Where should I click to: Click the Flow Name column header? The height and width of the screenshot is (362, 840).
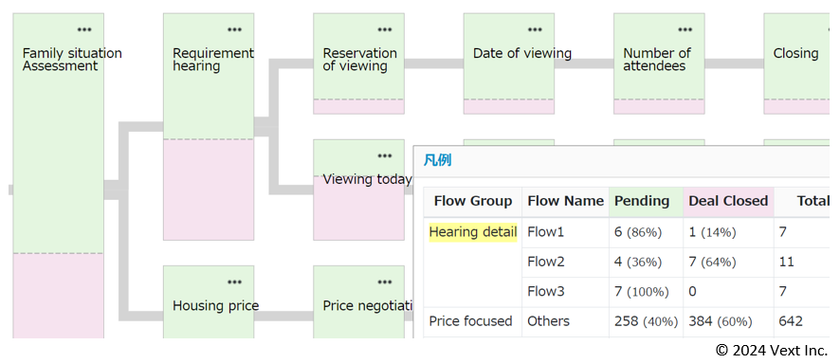click(x=565, y=201)
